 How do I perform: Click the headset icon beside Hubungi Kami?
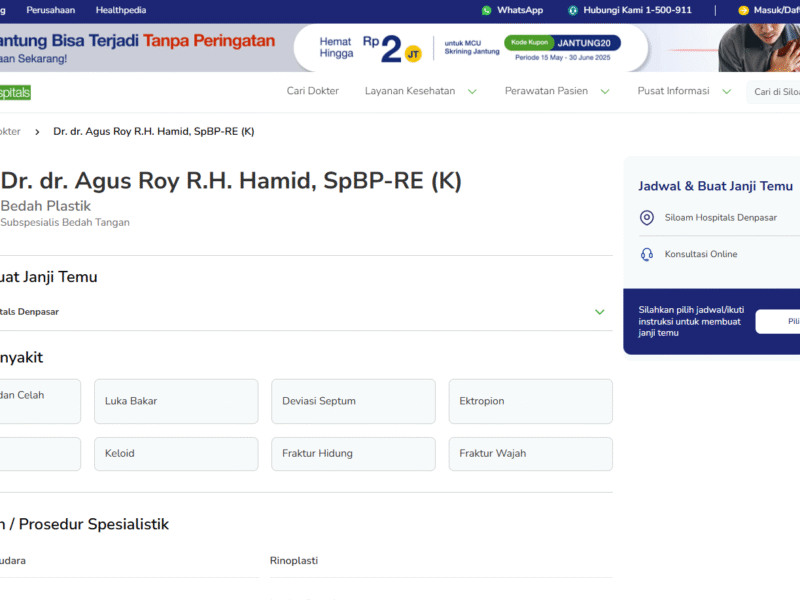[573, 10]
